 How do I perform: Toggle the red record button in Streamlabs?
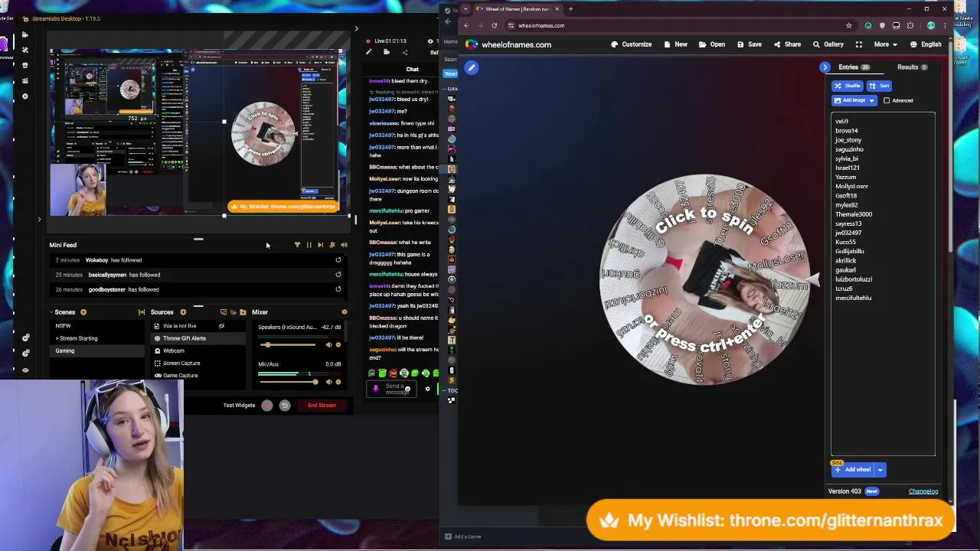click(x=266, y=406)
